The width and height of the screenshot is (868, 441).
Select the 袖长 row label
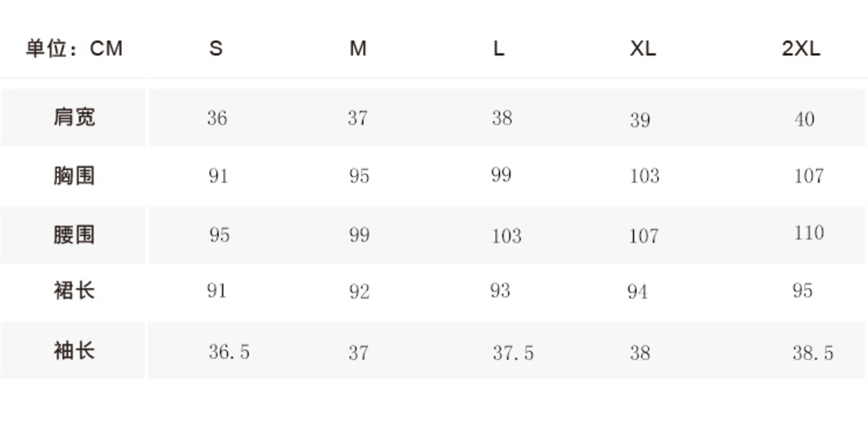pyautogui.click(x=74, y=351)
